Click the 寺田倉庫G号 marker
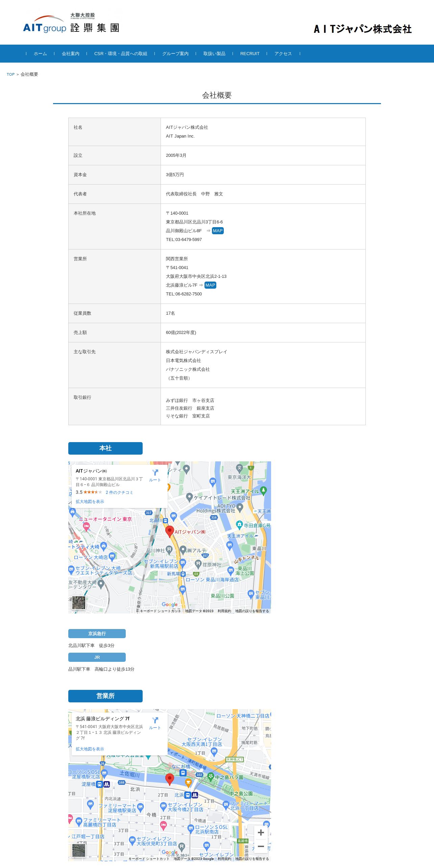The height and width of the screenshot is (868, 434). coord(240,525)
